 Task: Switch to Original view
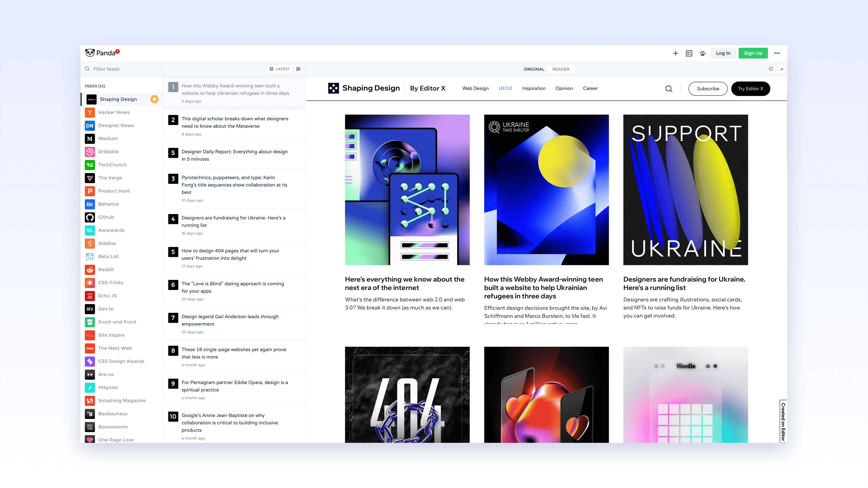(534, 69)
